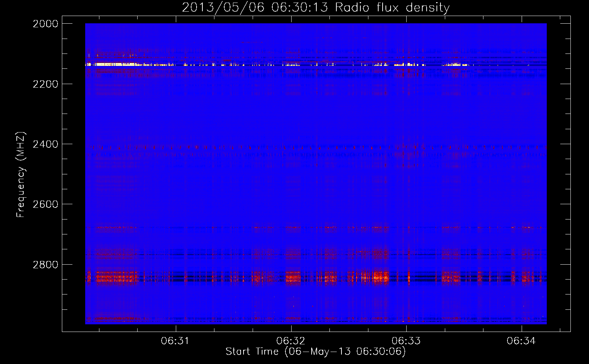Click the 06:31 time tick label
The image size is (589, 364).
(175, 341)
